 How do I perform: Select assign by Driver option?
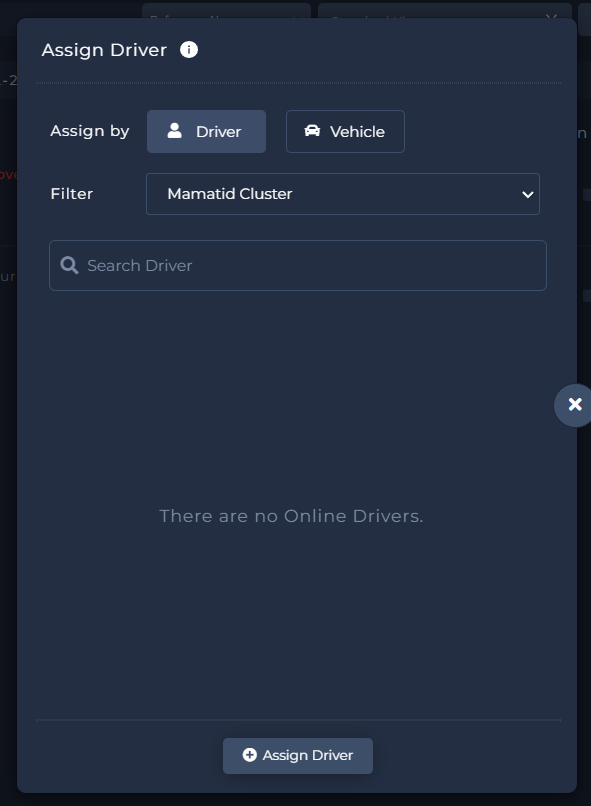206,132
